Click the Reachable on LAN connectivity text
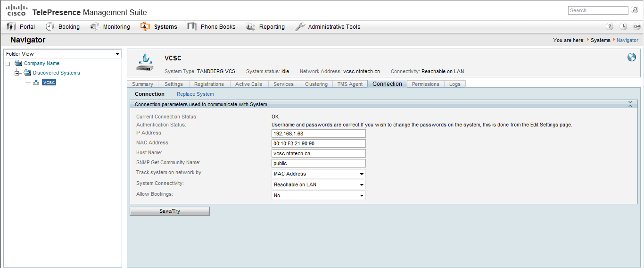This screenshot has height=268, width=644. click(x=443, y=71)
